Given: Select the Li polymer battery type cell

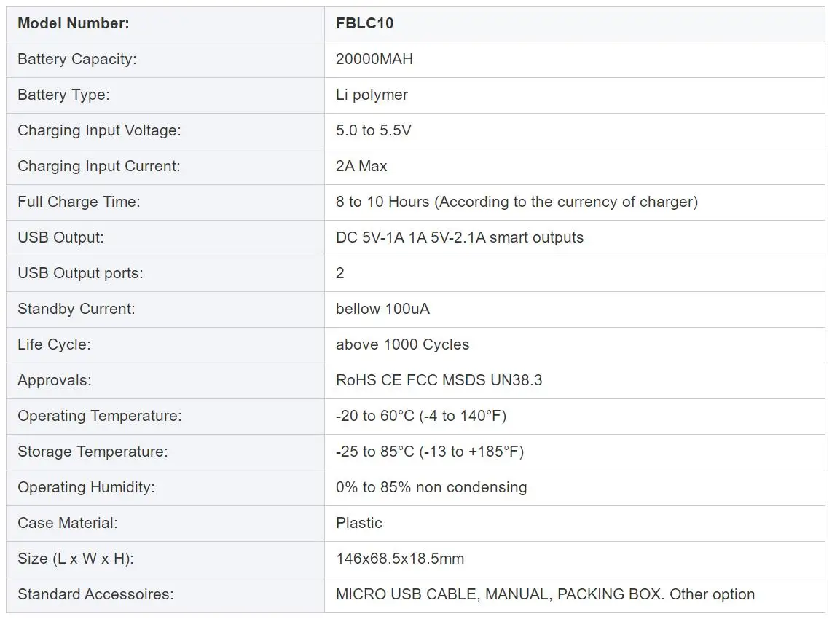Looking at the screenshot, I should (x=574, y=95).
